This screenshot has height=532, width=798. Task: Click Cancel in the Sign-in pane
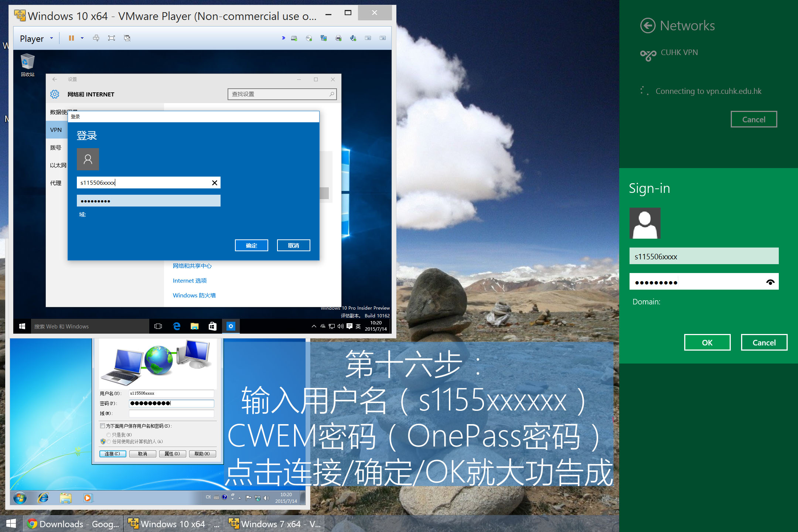[x=764, y=342]
